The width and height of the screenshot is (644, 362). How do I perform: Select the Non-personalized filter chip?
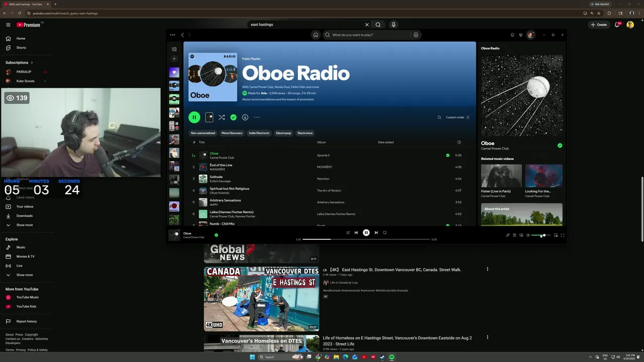coord(203,133)
